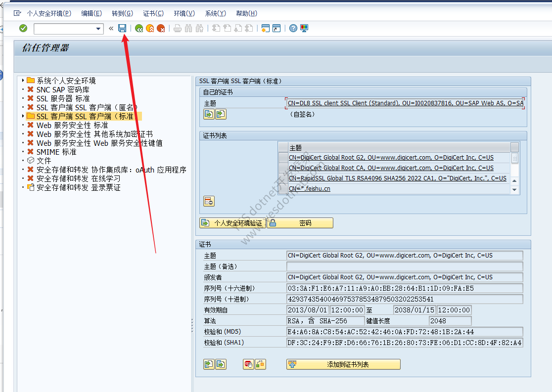
Task: Open the Help question mark icon
Action: point(293,28)
